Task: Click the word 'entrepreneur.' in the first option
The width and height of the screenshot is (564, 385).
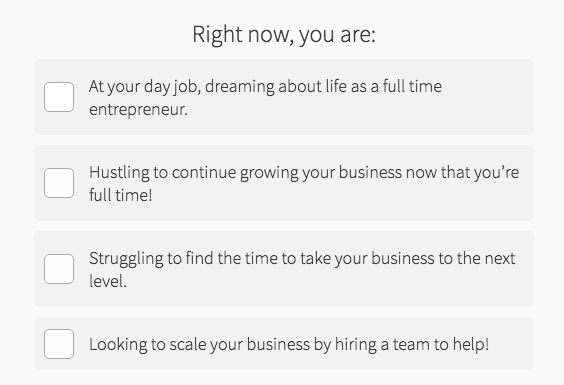Action: pos(138,109)
